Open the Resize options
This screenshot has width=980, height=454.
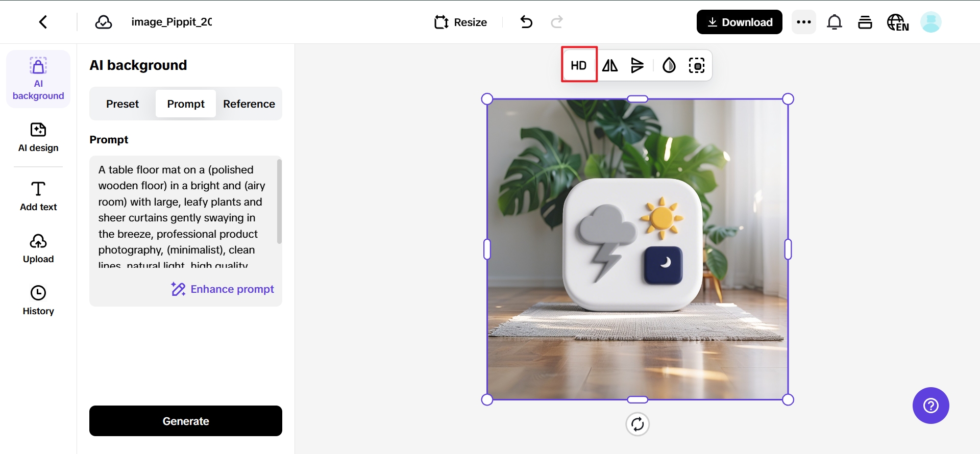tap(460, 22)
